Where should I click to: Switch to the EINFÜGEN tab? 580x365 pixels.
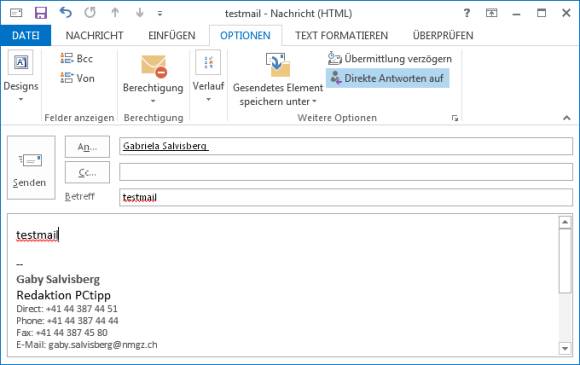[x=172, y=36]
